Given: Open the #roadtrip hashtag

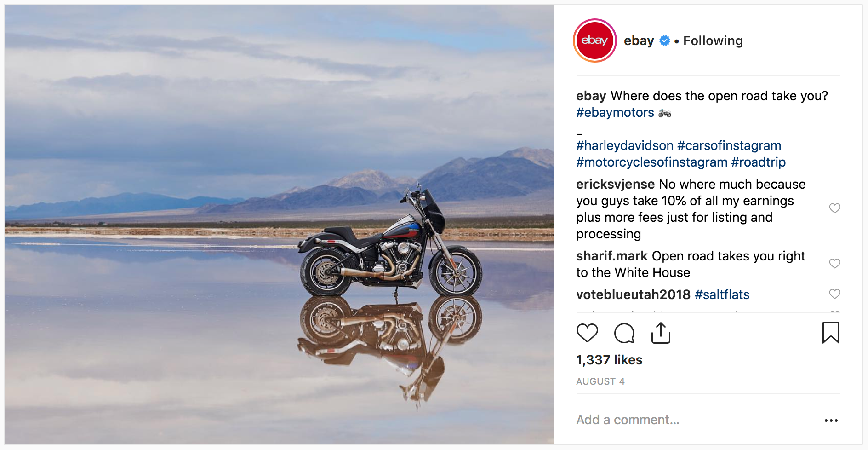Looking at the screenshot, I should coord(758,162).
